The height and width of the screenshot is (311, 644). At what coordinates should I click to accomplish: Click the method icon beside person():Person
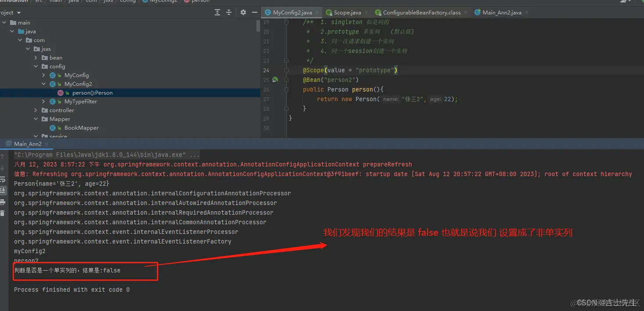coord(60,93)
